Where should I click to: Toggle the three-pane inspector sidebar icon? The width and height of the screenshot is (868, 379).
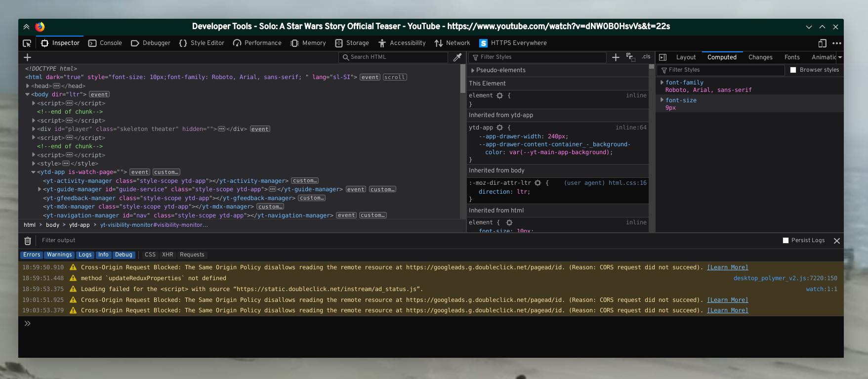coord(663,57)
